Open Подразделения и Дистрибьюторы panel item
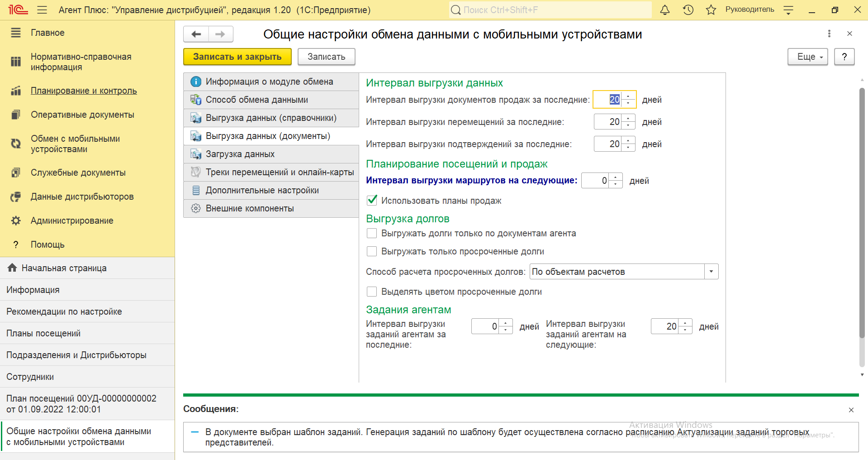The height and width of the screenshot is (460, 868). click(x=87, y=355)
